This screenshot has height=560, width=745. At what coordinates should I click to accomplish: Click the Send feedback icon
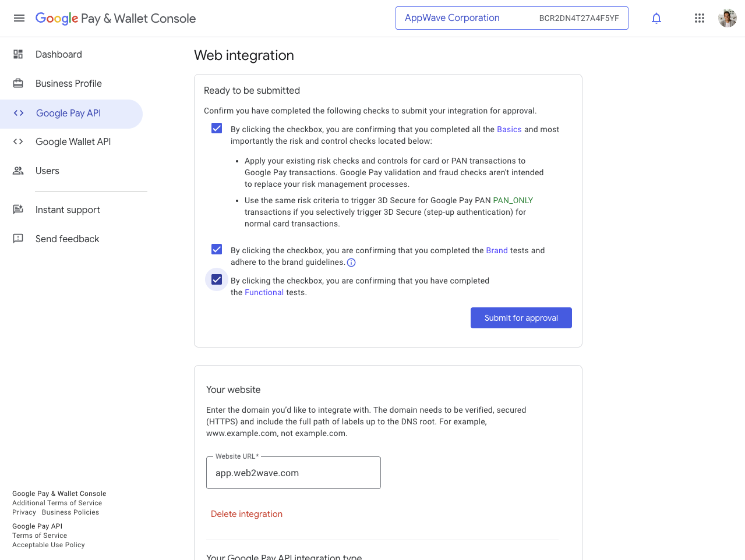coord(18,239)
